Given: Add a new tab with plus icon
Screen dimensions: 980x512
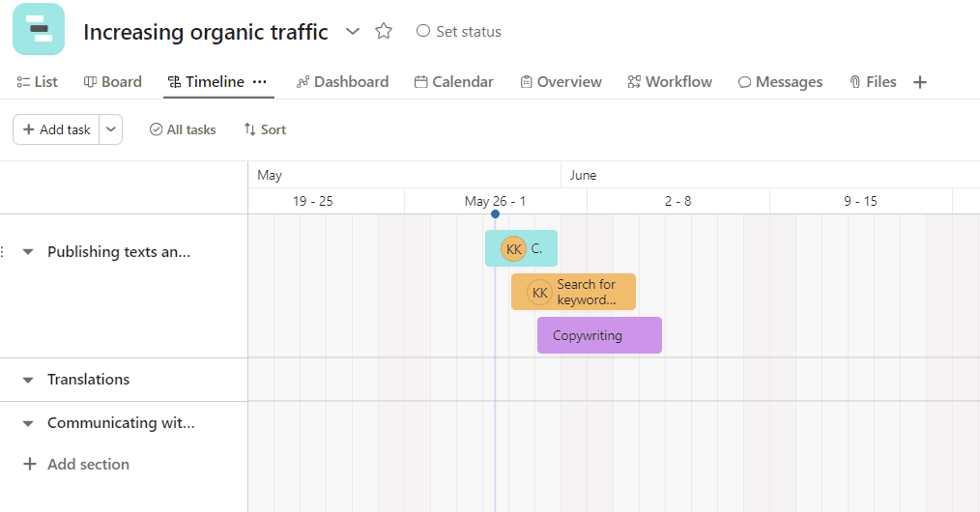Looking at the screenshot, I should point(920,82).
